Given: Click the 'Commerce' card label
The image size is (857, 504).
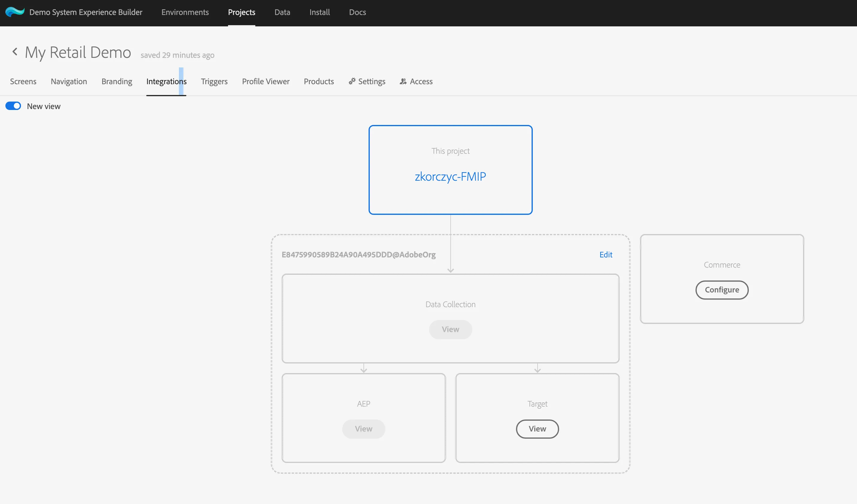Looking at the screenshot, I should click(722, 265).
